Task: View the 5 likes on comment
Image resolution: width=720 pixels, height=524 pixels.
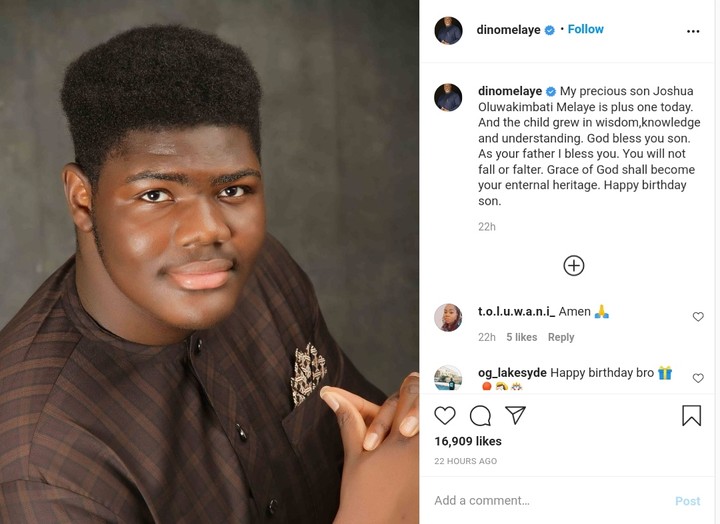Action: click(x=521, y=338)
